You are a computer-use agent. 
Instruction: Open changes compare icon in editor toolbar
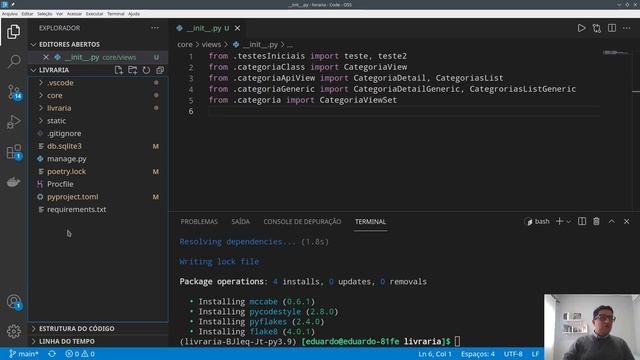pos(596,28)
